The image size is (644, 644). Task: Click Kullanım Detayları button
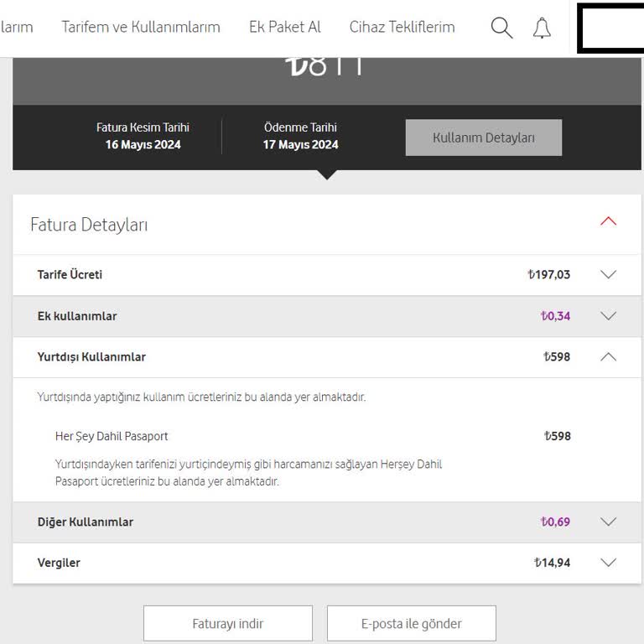(x=483, y=138)
